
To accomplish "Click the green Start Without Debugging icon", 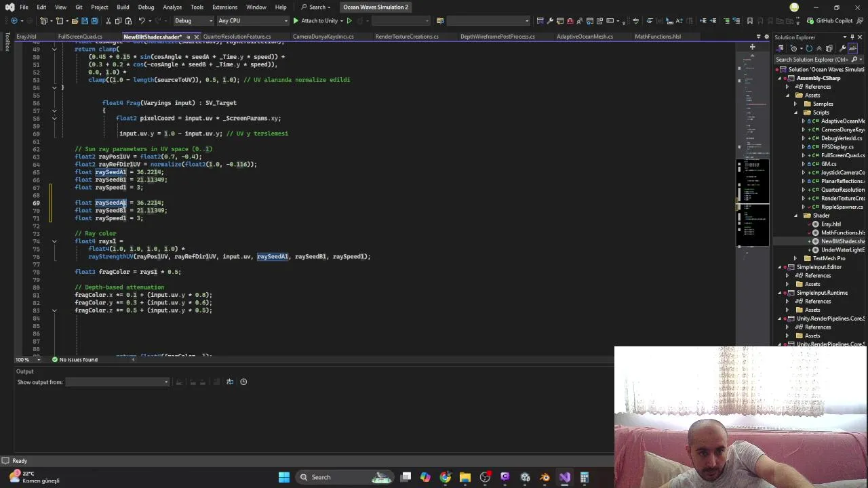I will (x=349, y=21).
